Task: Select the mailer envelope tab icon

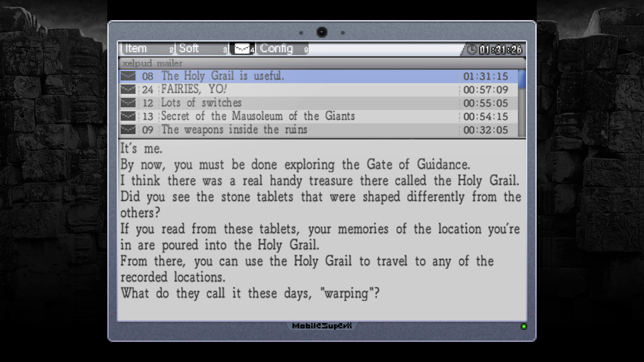Action: pyautogui.click(x=241, y=49)
